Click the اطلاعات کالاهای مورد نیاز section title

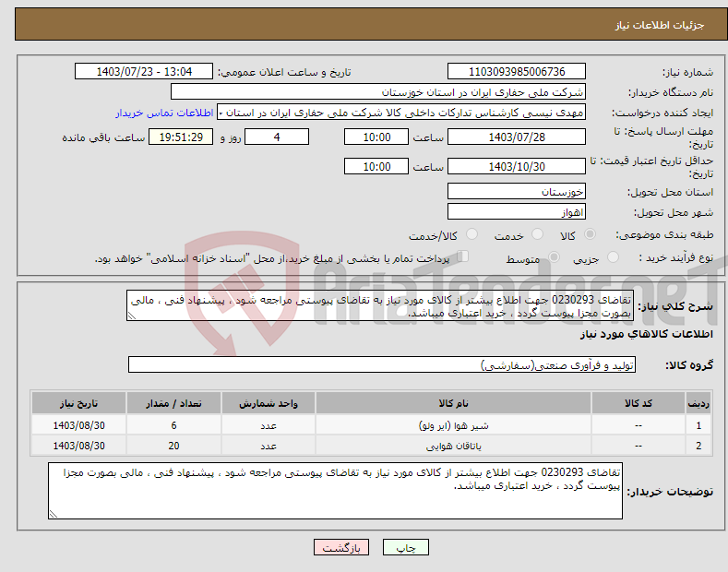coord(646,334)
